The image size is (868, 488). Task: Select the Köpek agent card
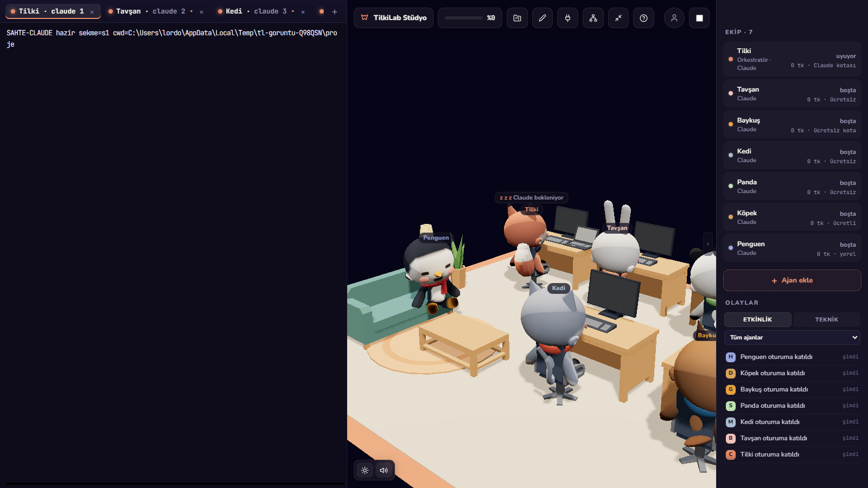(792, 217)
